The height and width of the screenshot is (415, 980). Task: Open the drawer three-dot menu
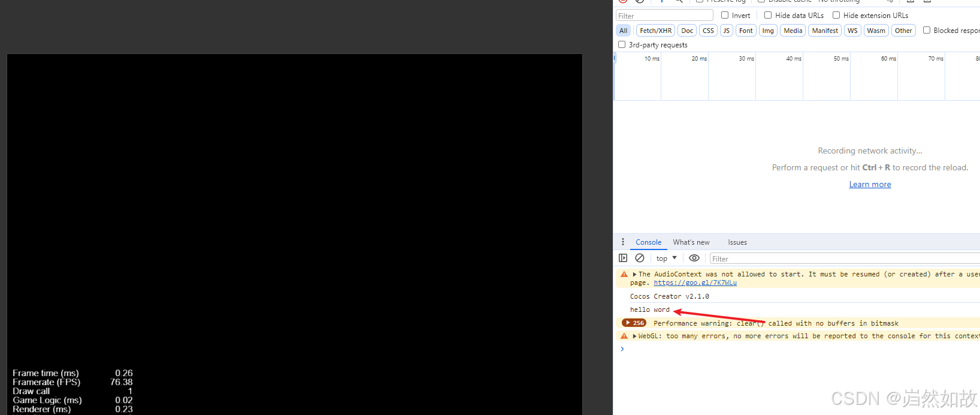[623, 242]
